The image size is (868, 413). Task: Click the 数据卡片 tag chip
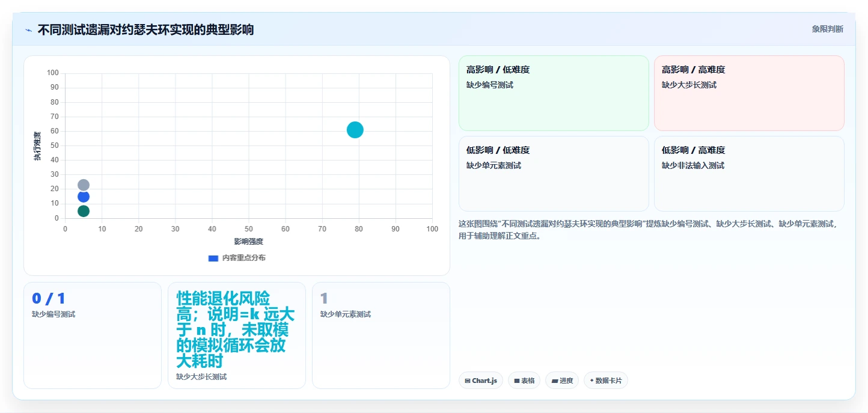[606, 381]
